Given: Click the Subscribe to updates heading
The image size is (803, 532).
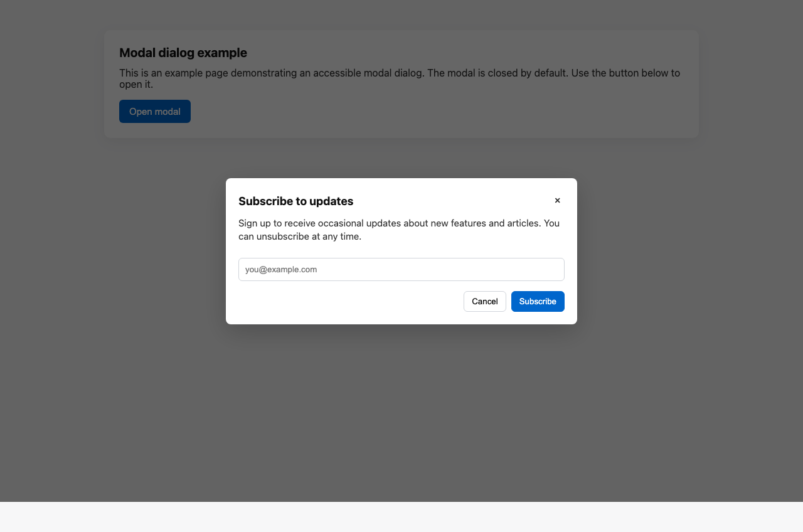Looking at the screenshot, I should 295,201.
